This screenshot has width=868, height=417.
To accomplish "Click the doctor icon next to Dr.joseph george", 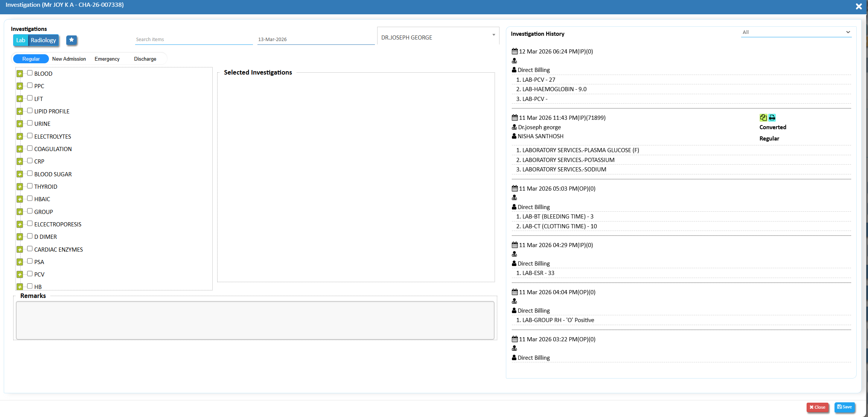I will (514, 127).
